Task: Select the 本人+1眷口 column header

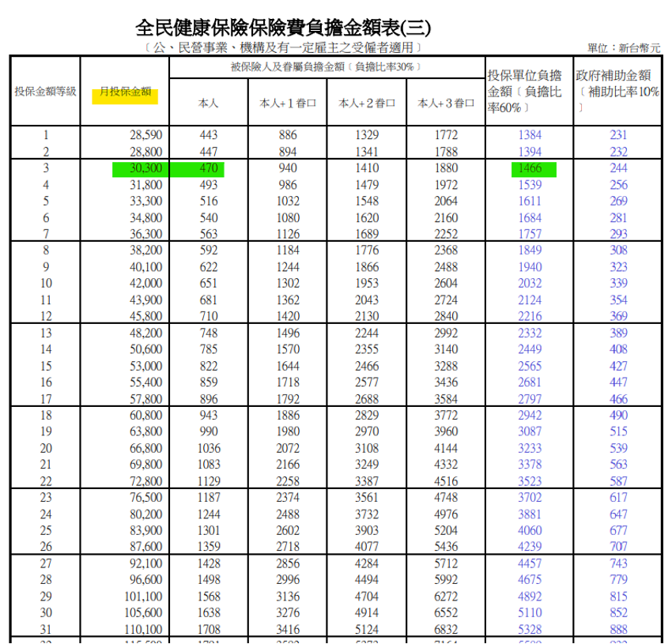Action: pyautogui.click(x=288, y=104)
